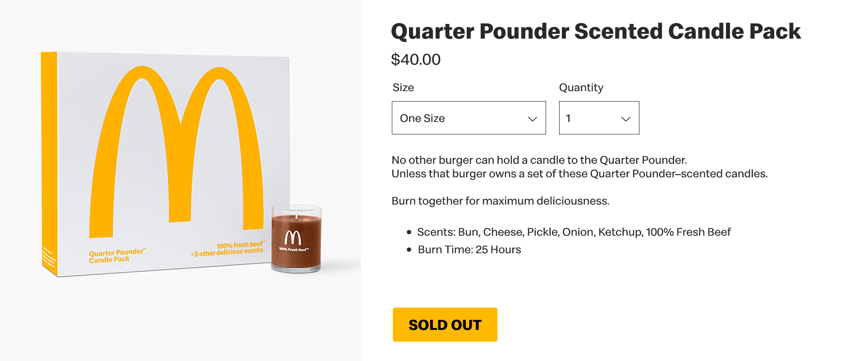Click the $40.00 price text
Image resolution: width=868 pixels, height=361 pixels.
click(415, 60)
